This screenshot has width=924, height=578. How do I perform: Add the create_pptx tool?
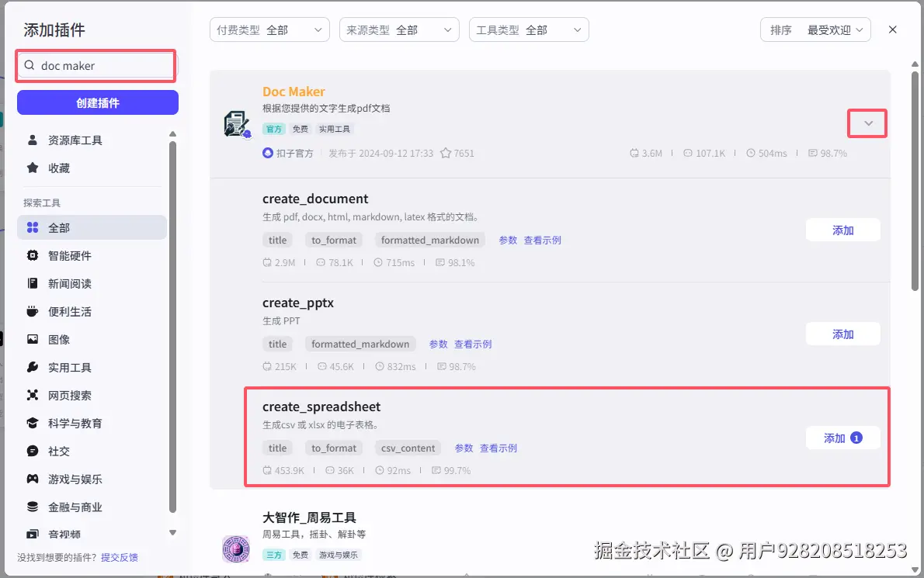[x=842, y=334]
